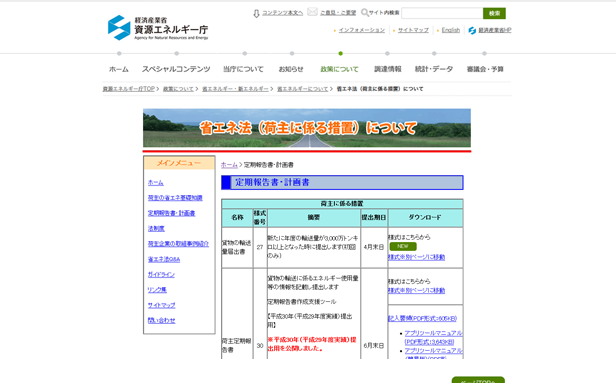
Task: Open 様式※別ページに移動 link in row 27
Action: (x=416, y=257)
